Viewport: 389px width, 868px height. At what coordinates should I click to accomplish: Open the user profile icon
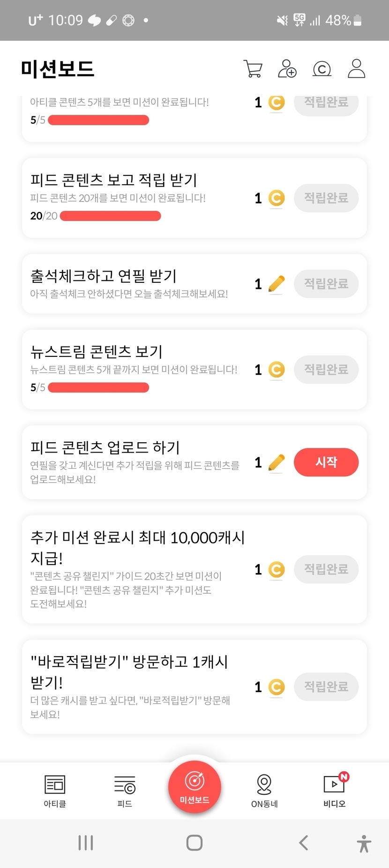click(x=356, y=69)
